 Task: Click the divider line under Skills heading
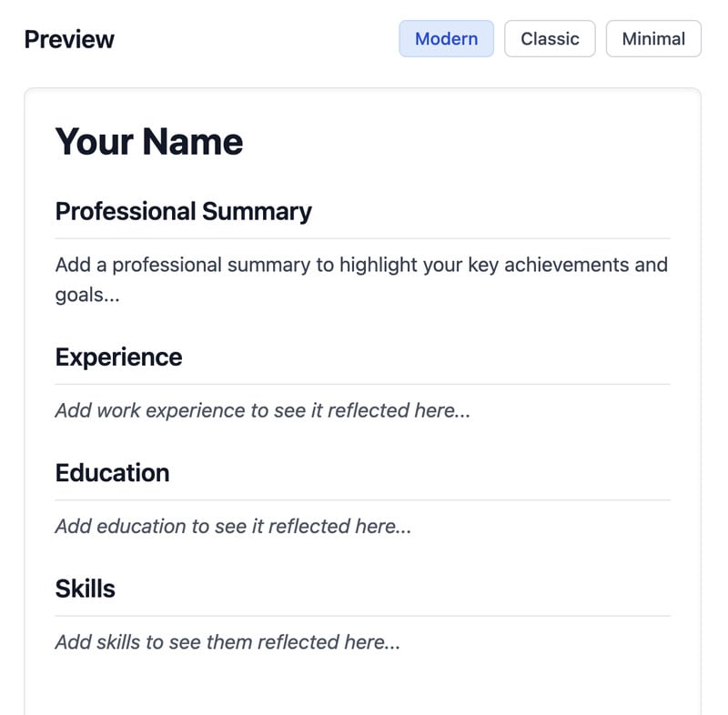click(x=362, y=616)
